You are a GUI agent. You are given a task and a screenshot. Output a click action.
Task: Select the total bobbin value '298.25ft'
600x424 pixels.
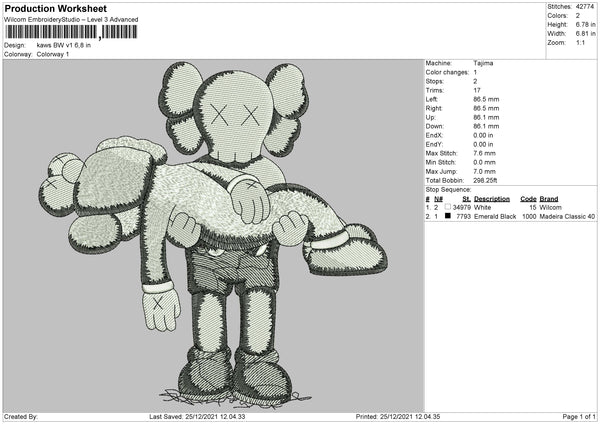[485, 181]
